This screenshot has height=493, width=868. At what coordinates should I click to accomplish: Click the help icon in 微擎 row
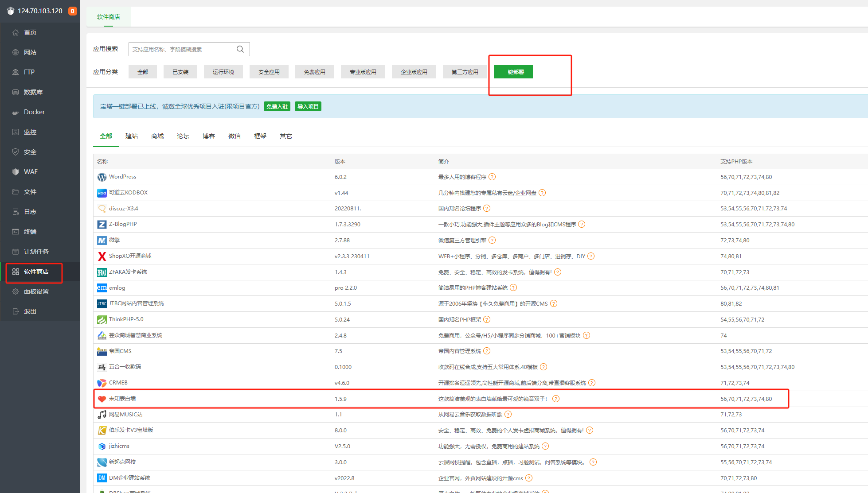[x=492, y=240]
